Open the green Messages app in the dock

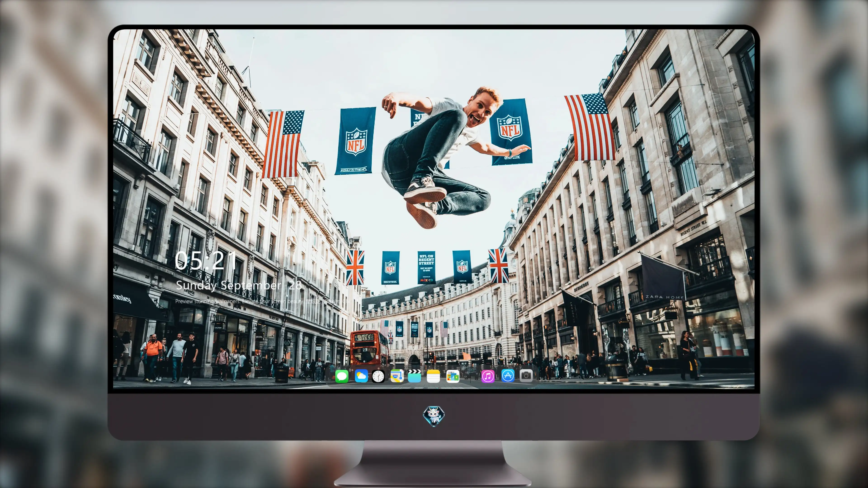[x=342, y=376]
